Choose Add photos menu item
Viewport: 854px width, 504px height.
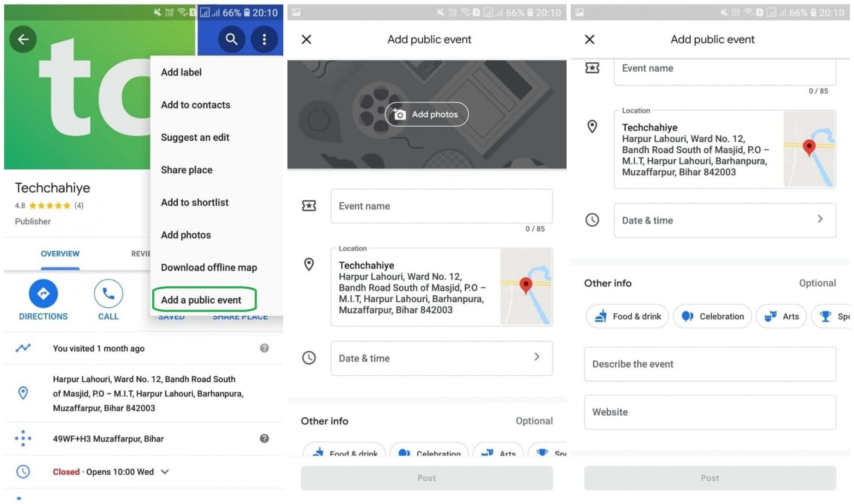[185, 235]
